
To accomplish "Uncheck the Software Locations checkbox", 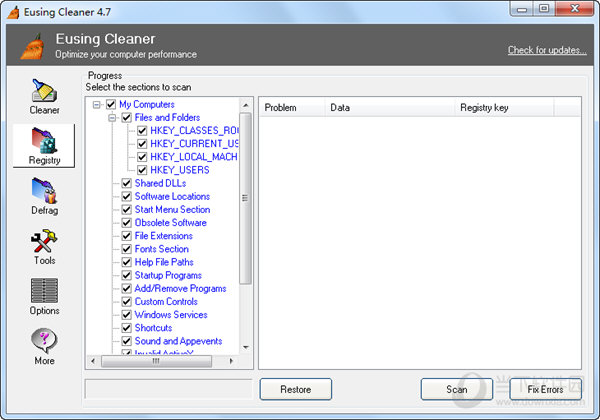I will click(127, 196).
